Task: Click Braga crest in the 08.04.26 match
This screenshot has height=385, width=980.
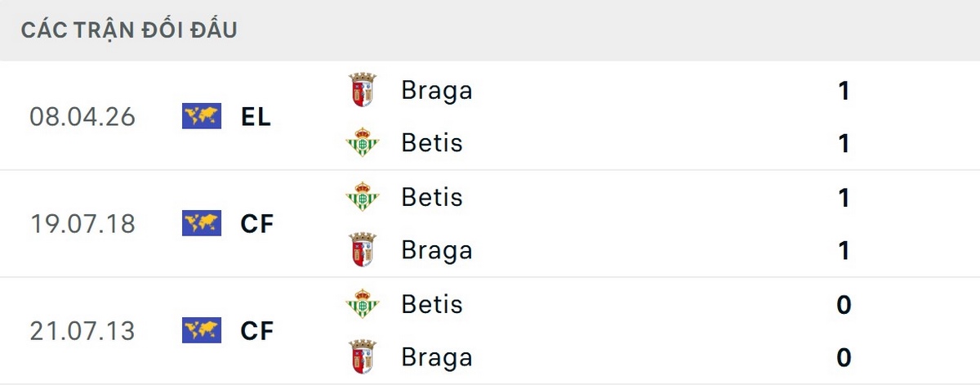Action: [x=362, y=90]
